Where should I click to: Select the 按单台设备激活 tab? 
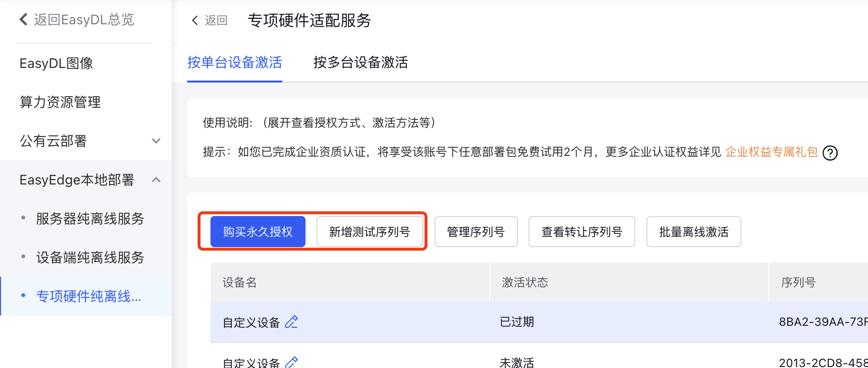pyautogui.click(x=235, y=63)
